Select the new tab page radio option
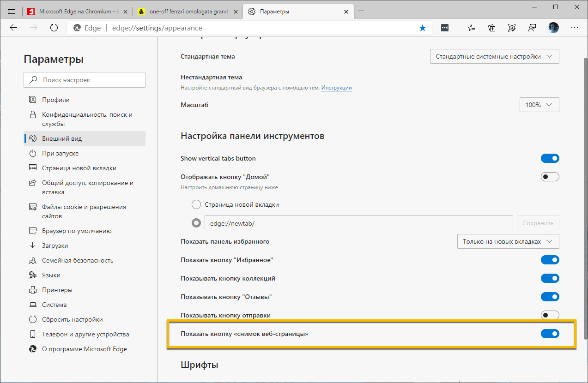 click(196, 204)
